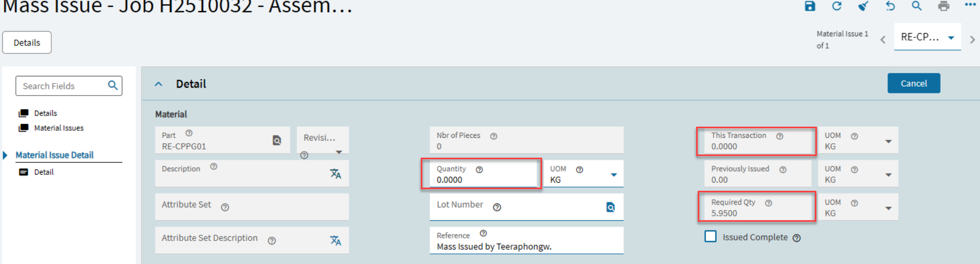This screenshot has height=264, width=980.
Task: Open the Lot Number lookup icon
Action: (611, 207)
